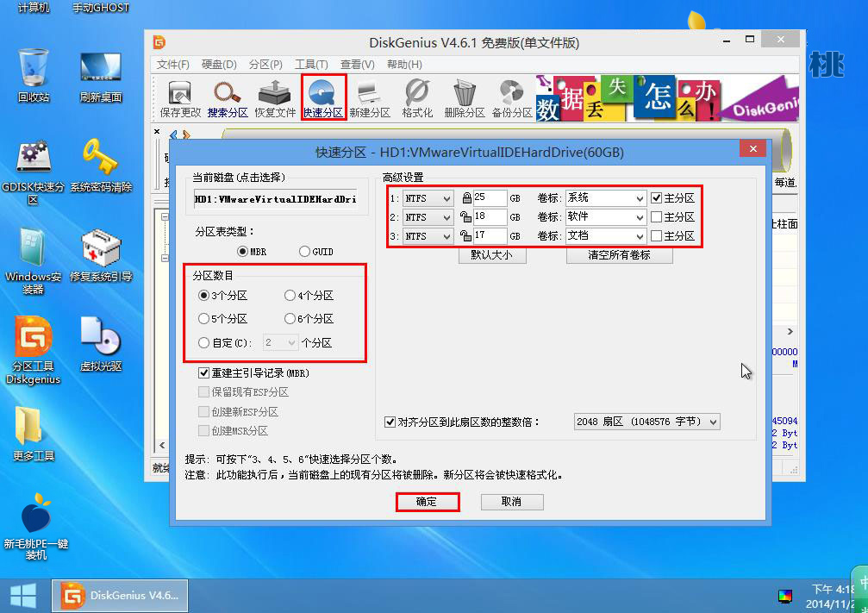868x613 pixels.
Task: Open the 2048 sectors alignment dropdown
Action: click(x=646, y=422)
